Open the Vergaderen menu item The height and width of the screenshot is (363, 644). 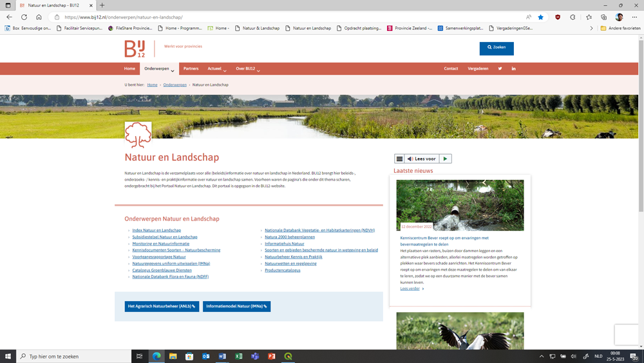(478, 68)
